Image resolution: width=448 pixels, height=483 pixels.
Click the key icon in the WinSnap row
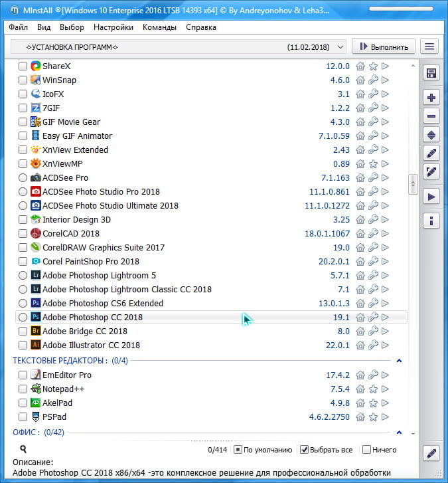coord(373,80)
